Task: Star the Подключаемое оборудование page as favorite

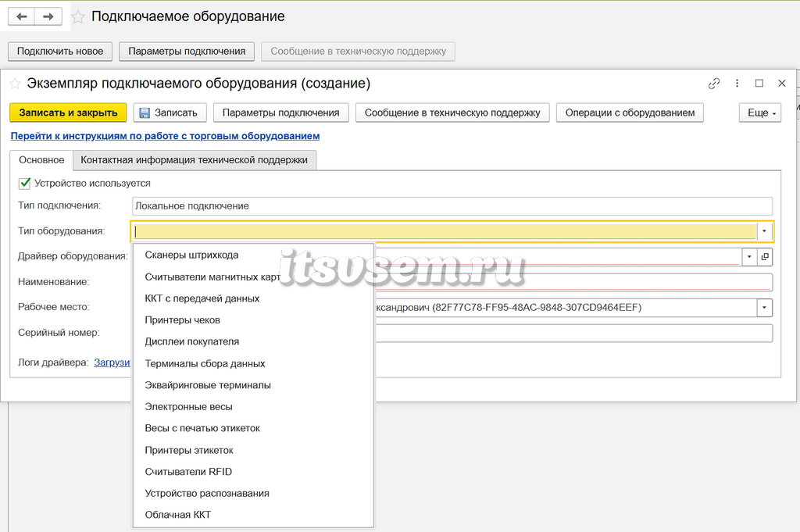Action: pyautogui.click(x=78, y=17)
